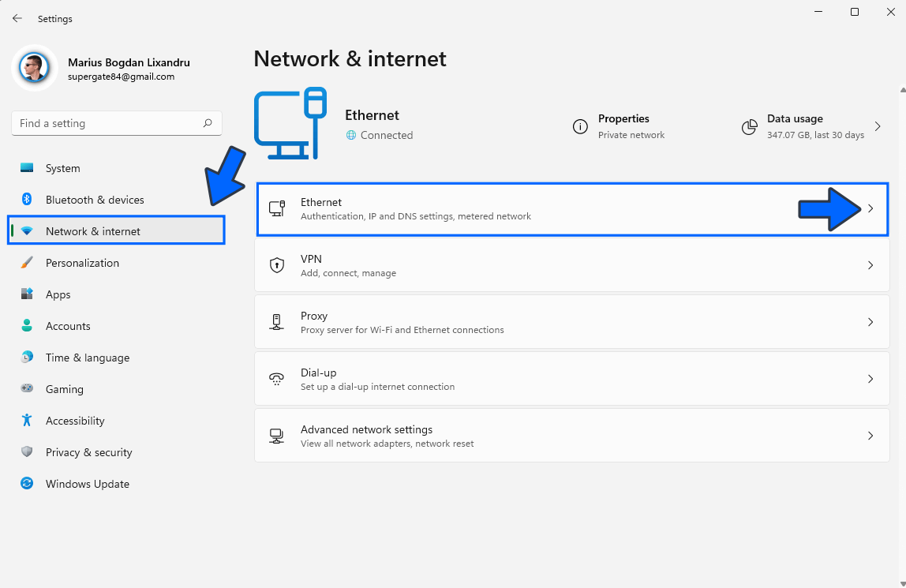The height and width of the screenshot is (588, 906).
Task: Click the Proxy server icon
Action: [277, 322]
